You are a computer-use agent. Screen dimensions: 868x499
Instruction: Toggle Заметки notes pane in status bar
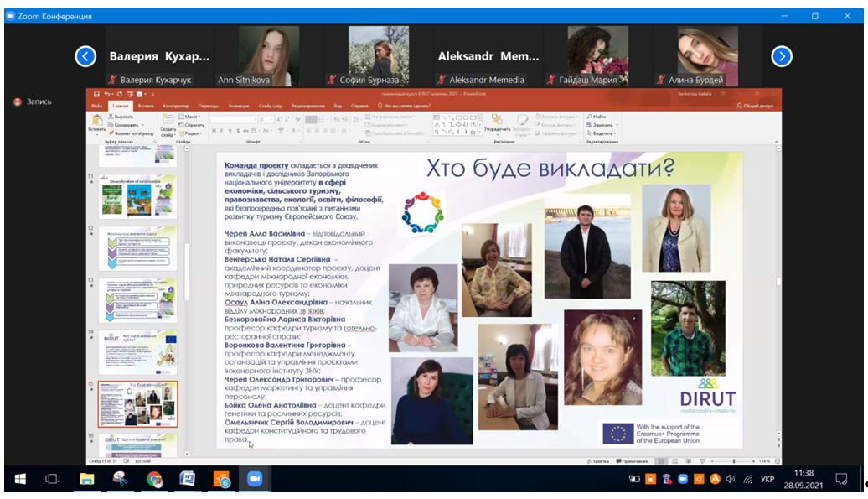(598, 462)
